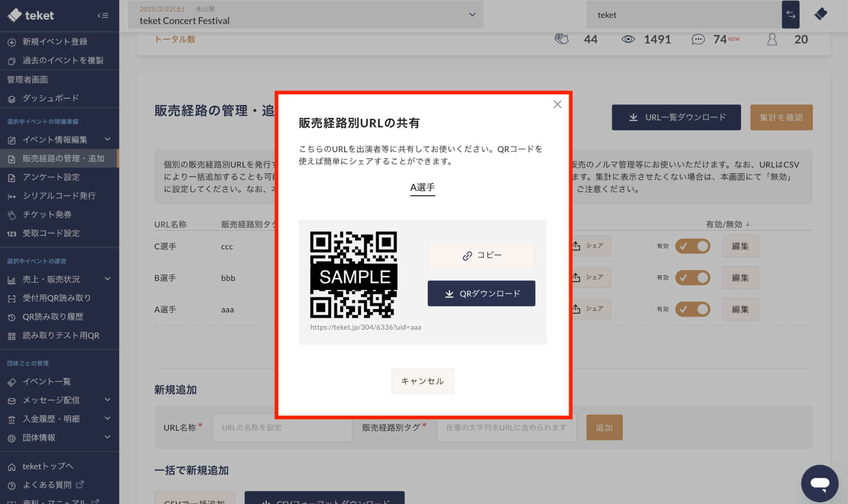Click 編集 for B選手 row
This screenshot has height=504, width=848.
740,278
